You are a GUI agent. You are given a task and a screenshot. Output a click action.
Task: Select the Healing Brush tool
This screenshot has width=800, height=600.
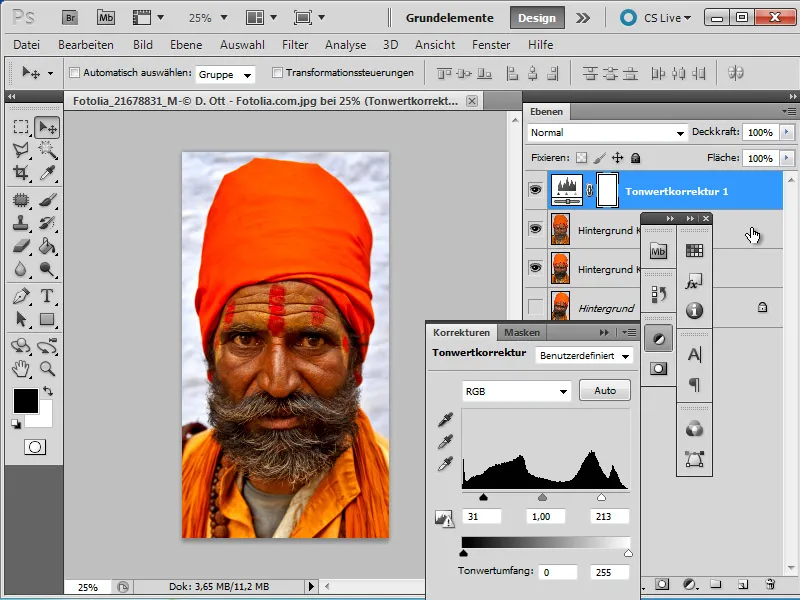pos(21,200)
